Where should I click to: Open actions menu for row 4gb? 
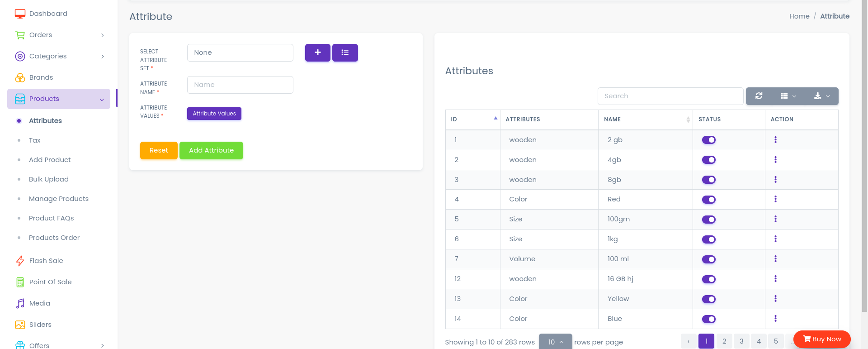coord(775,160)
